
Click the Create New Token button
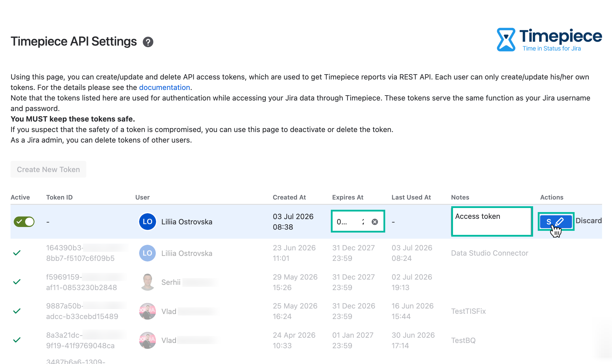pyautogui.click(x=48, y=169)
